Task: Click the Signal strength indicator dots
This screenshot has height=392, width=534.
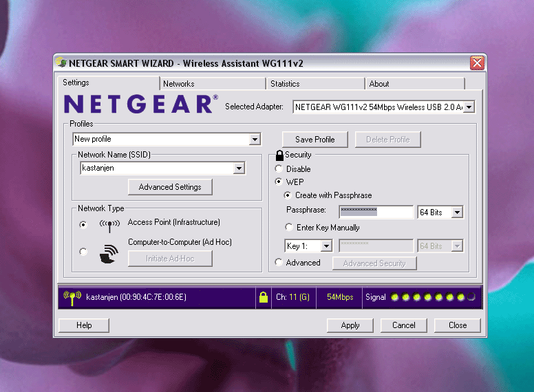Action: pos(433,297)
